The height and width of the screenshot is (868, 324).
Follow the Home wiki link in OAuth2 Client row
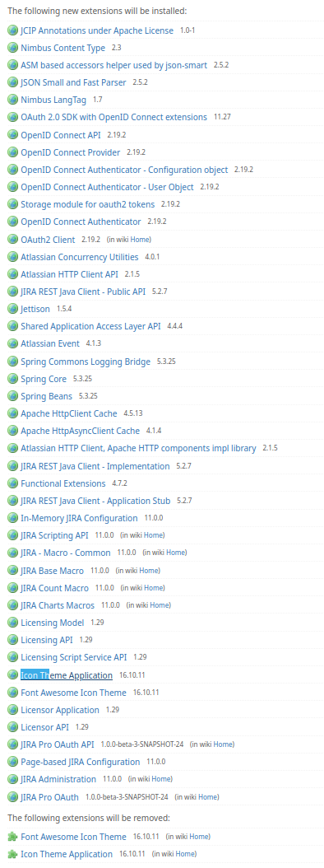pyautogui.click(x=141, y=240)
